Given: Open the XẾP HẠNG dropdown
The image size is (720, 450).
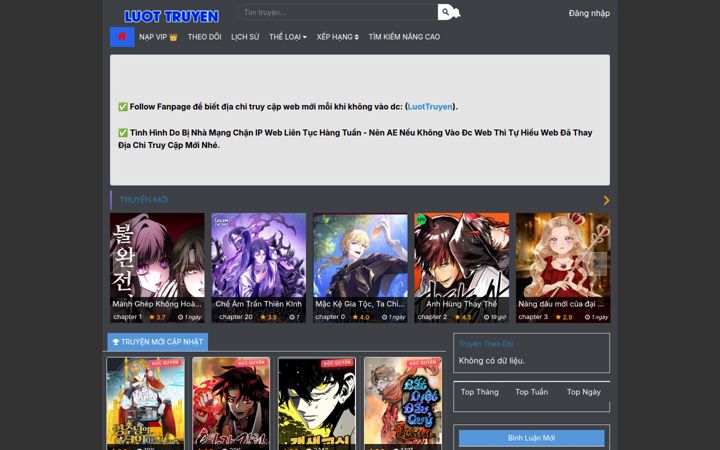Looking at the screenshot, I should click(338, 37).
